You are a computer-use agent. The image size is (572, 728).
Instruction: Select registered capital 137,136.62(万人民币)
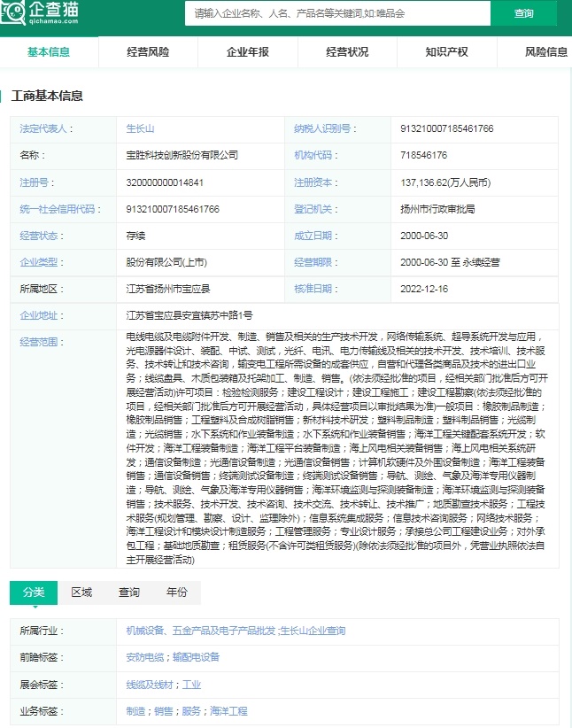click(x=445, y=182)
